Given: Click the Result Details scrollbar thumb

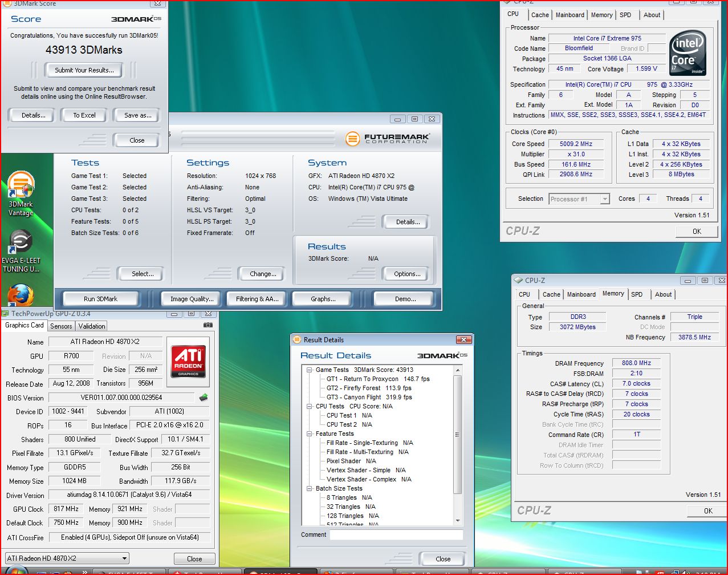Looking at the screenshot, I should 458,434.
